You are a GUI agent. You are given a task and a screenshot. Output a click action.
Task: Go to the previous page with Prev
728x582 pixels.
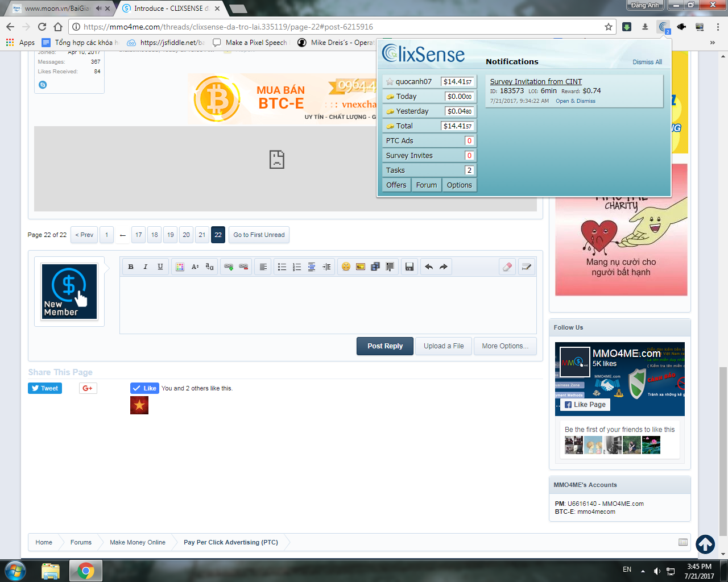[x=84, y=235]
